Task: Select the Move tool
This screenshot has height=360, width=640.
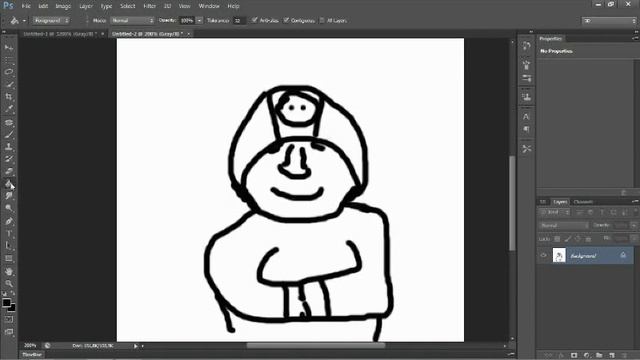Action: [9, 48]
